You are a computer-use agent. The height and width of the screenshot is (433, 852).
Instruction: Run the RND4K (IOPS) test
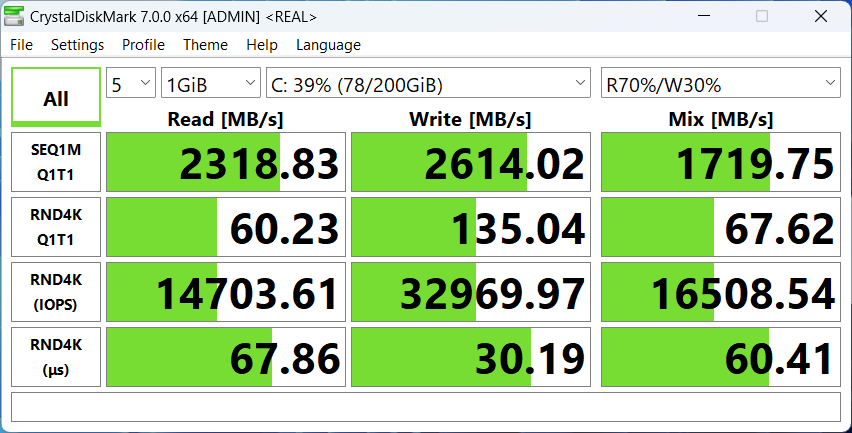(56, 292)
